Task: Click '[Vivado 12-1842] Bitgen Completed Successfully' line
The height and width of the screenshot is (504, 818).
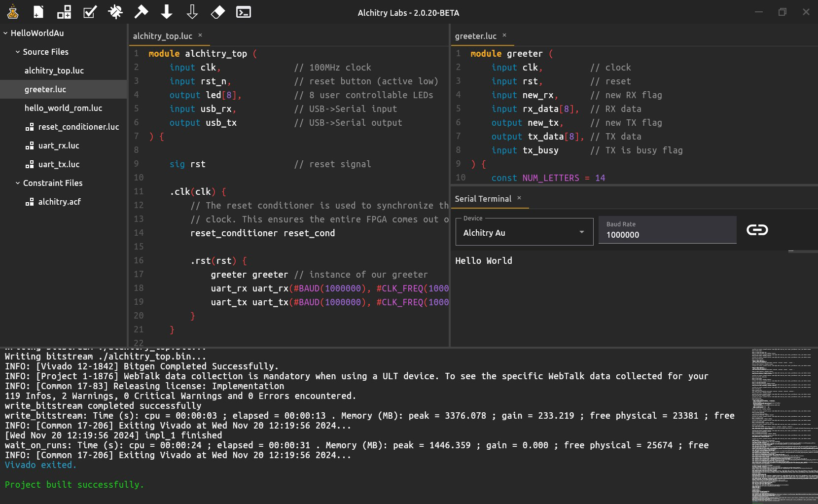Action: click(x=142, y=366)
